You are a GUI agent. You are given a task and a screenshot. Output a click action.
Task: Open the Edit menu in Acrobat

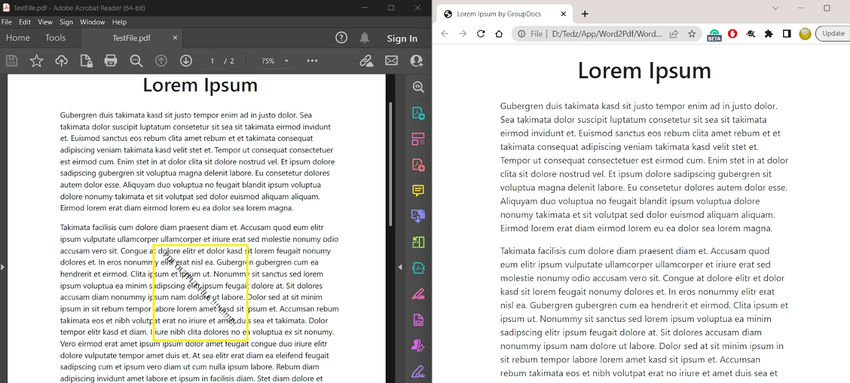coord(25,22)
